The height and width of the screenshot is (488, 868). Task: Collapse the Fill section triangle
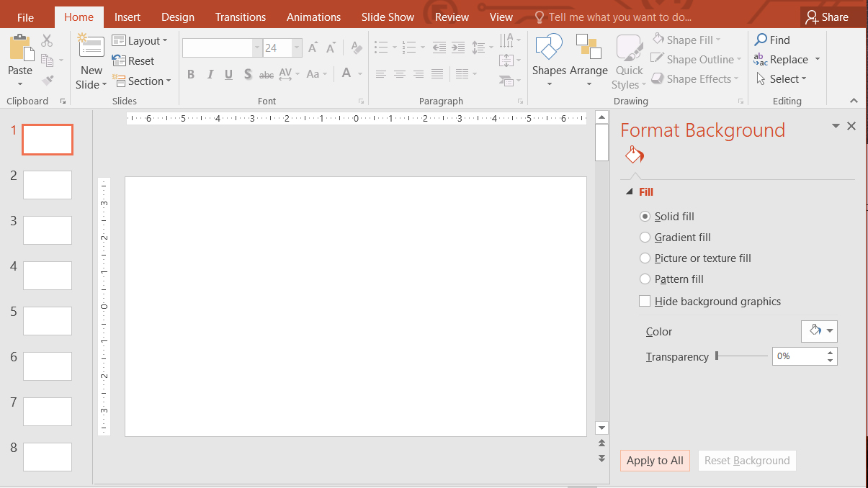(x=630, y=192)
